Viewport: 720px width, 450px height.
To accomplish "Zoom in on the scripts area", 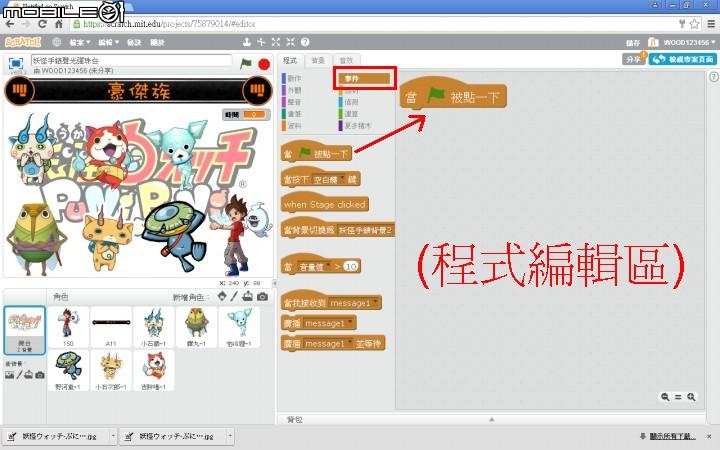I will point(691,397).
